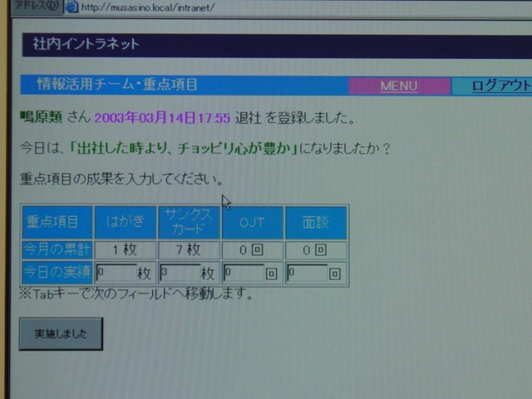The width and height of the screenshot is (532, 399).
Task: Click the 面談 monthly total 0 回 cell
Action: point(316,250)
